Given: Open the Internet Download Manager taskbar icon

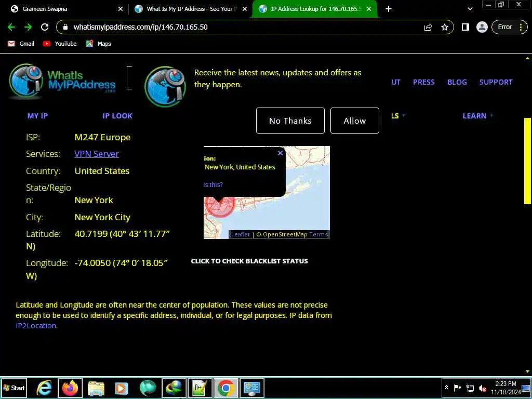Looking at the screenshot, I should click(x=174, y=388).
